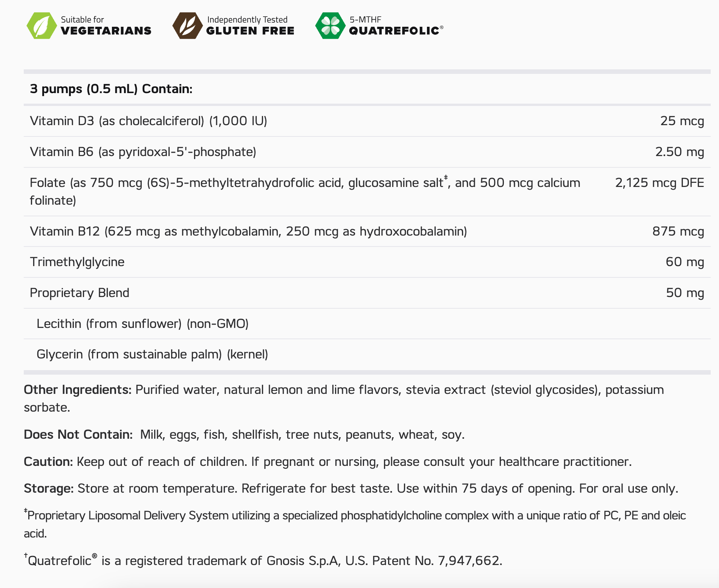The width and height of the screenshot is (719, 588).
Task: Click the Trimethylglycine row label
Action: coord(77,262)
